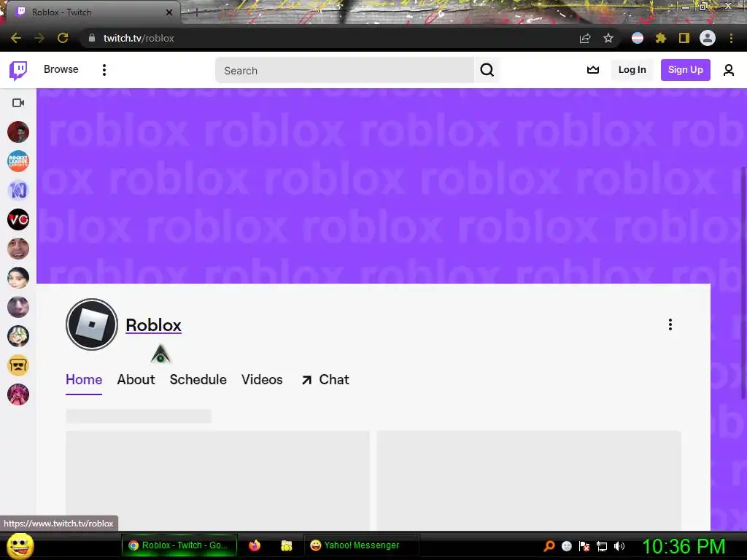Open the smiley Start menu button

click(x=20, y=545)
